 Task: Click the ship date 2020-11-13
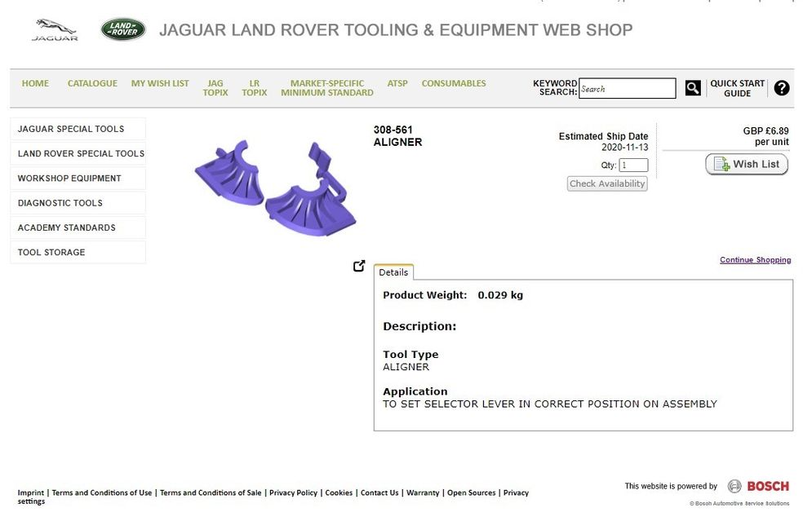[624, 148]
